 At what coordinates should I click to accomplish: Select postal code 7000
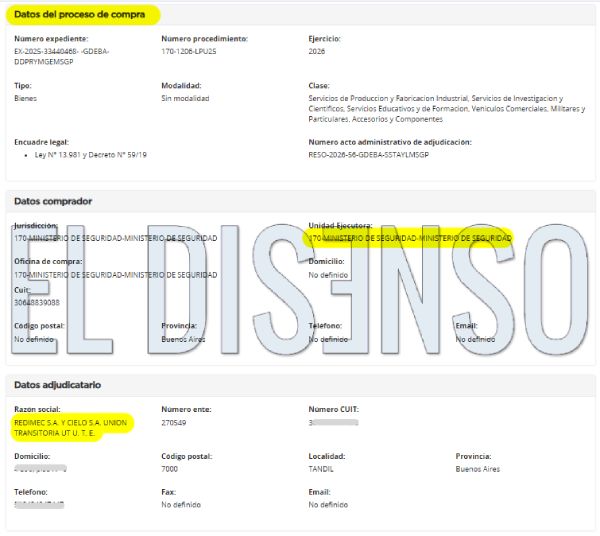170,469
